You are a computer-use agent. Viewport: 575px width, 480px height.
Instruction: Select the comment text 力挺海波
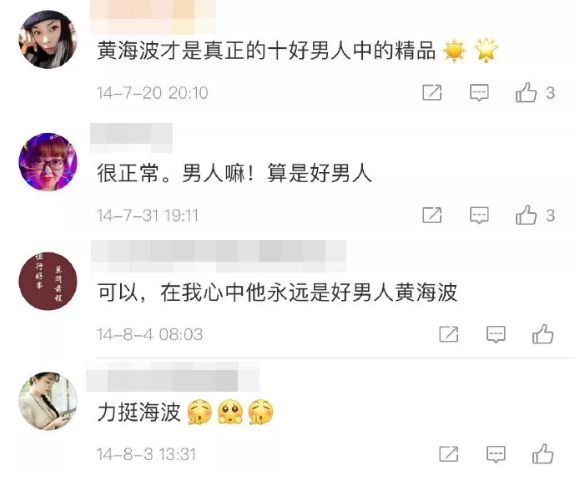[139, 412]
